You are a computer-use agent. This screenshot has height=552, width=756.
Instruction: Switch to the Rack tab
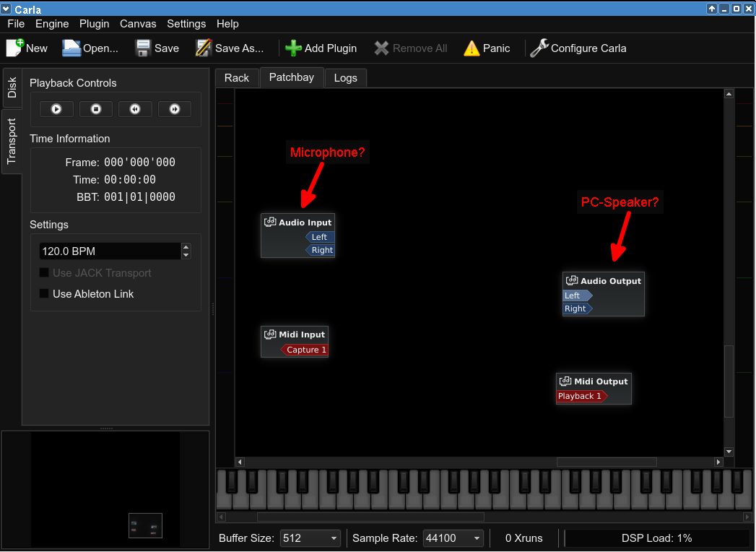tap(236, 77)
